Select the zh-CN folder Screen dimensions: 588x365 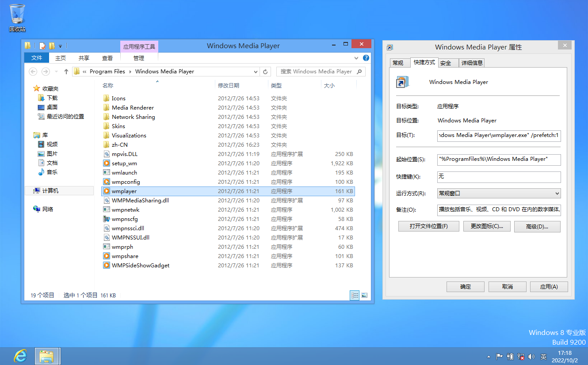[228, 144]
